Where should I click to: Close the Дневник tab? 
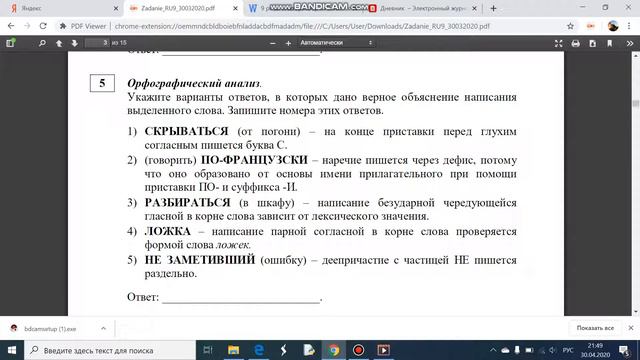click(x=474, y=8)
